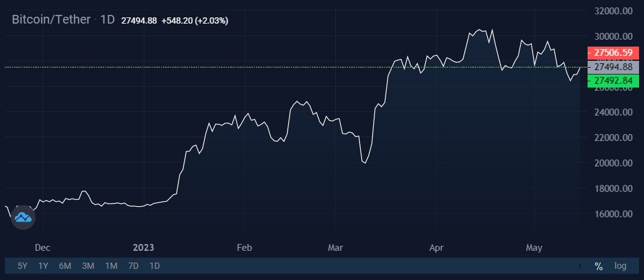The width and height of the screenshot is (644, 280).
Task: Click the Dec label on time axis
Action: pyautogui.click(x=42, y=248)
